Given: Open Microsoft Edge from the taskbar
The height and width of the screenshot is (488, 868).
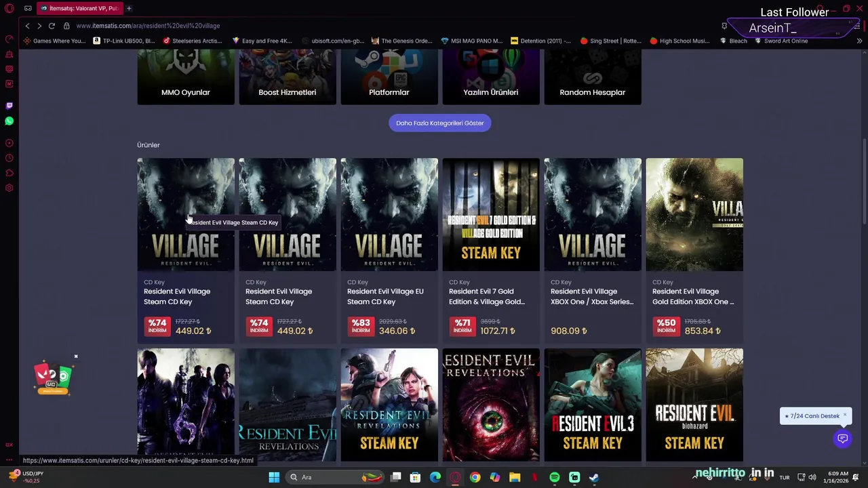Looking at the screenshot, I should (435, 477).
